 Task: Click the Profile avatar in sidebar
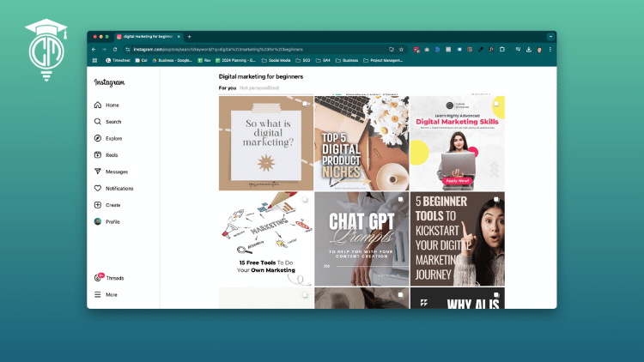tap(98, 221)
